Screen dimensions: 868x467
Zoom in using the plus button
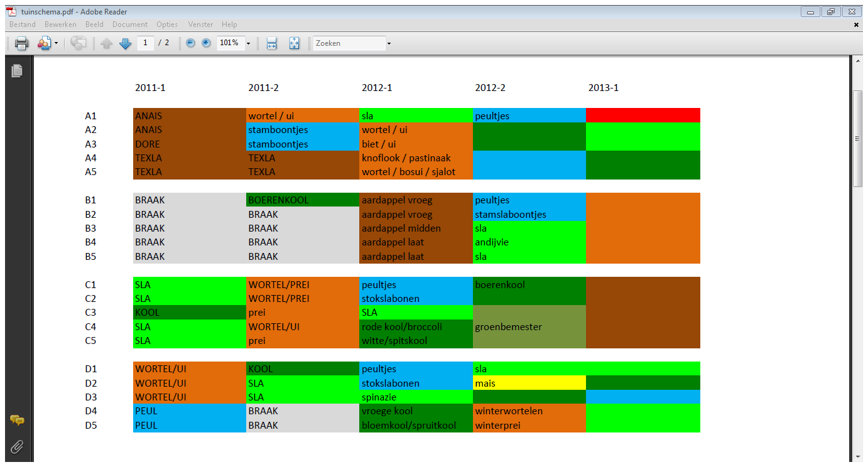point(206,43)
